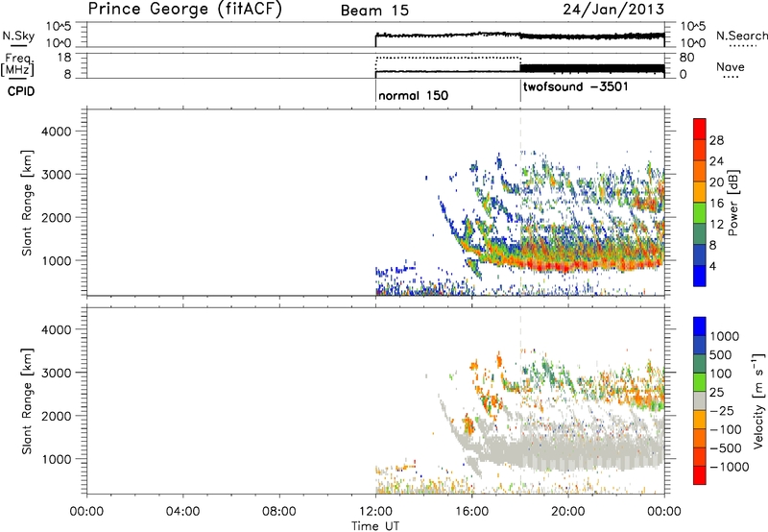Click the 'N.Search' legend label
Image resolution: width=768 pixels, height=532 pixels.
point(741,36)
